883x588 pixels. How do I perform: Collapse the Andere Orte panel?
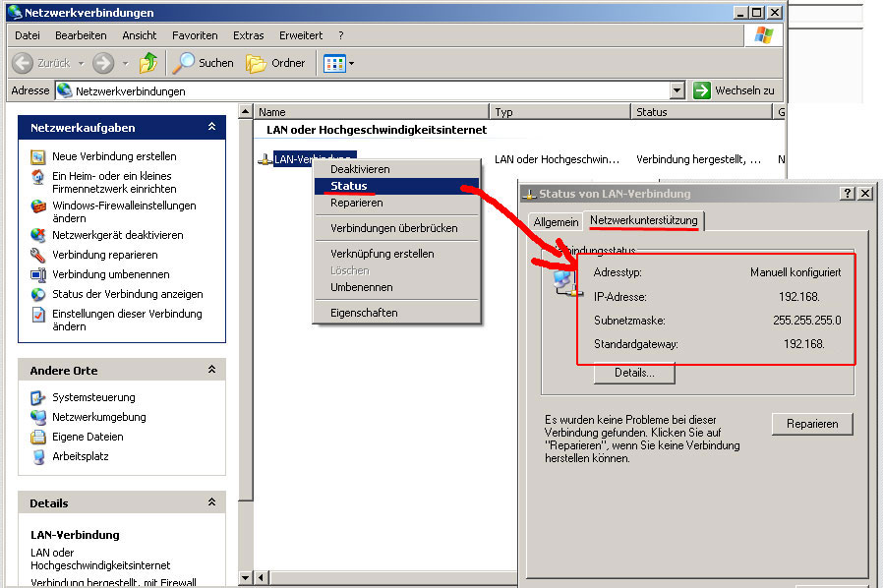[211, 370]
